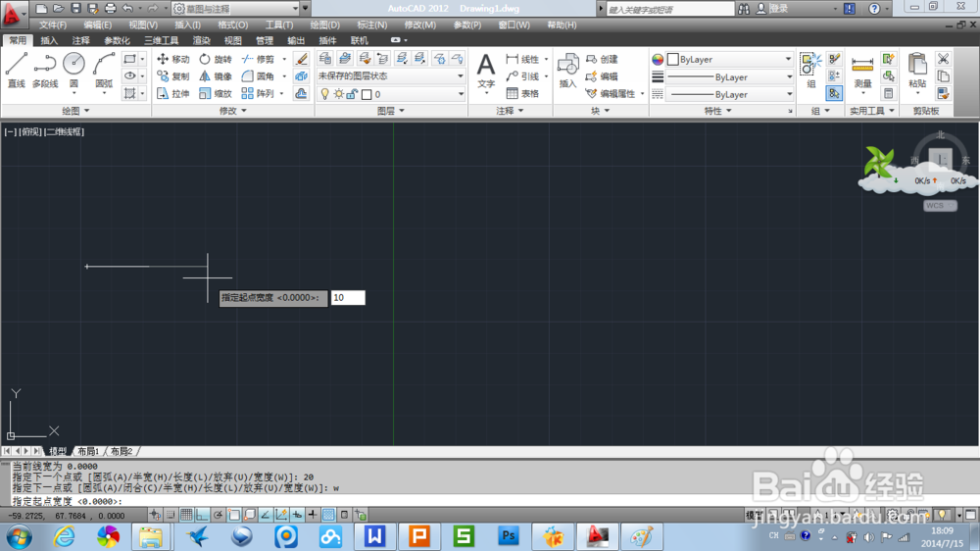Switch to the 布局1 layout tab
Screen dimensions: 980x551
pos(88,451)
